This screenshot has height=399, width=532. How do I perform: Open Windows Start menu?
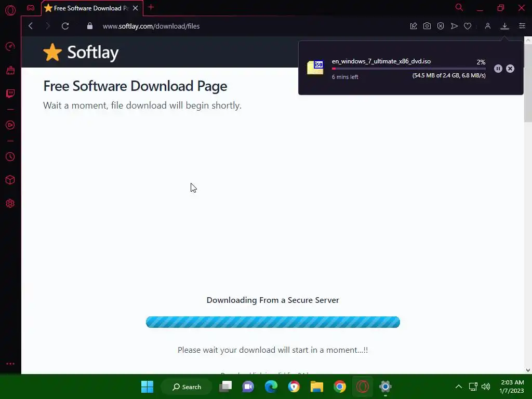pos(147,387)
